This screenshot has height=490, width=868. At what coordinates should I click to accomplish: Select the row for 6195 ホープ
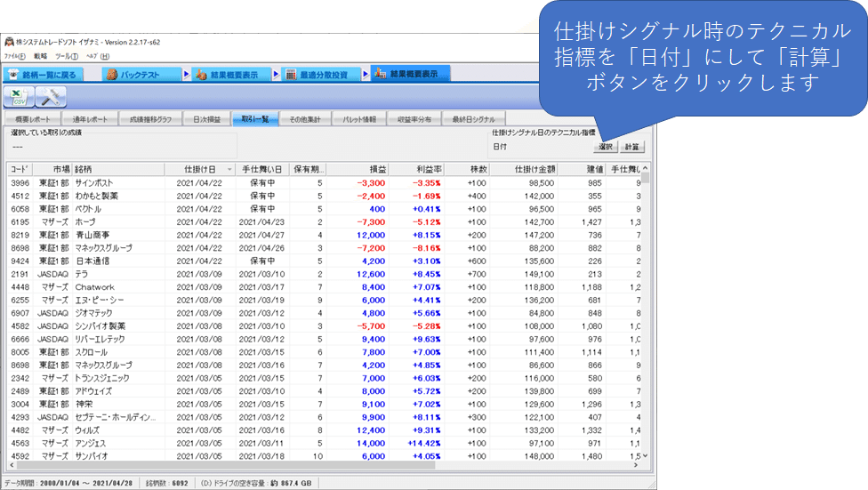324,222
